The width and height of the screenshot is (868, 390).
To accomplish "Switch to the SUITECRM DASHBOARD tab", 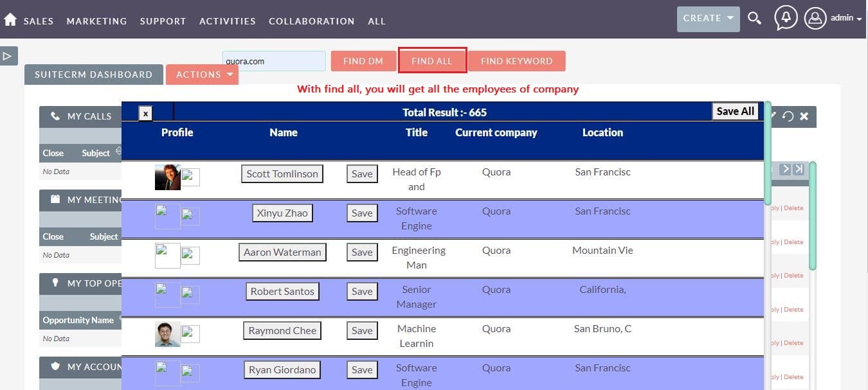I will coord(94,75).
